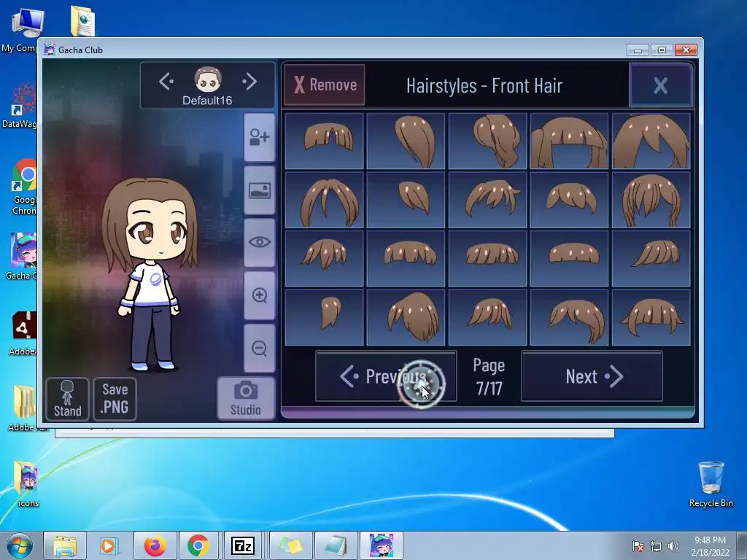Click the network tray icon
Screen dimensions: 747x560
tap(656, 546)
